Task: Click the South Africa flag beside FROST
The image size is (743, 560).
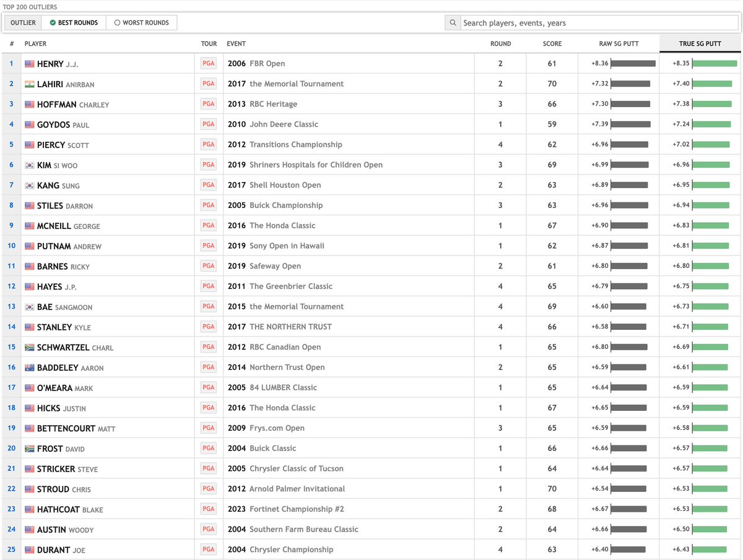Action: click(30, 449)
